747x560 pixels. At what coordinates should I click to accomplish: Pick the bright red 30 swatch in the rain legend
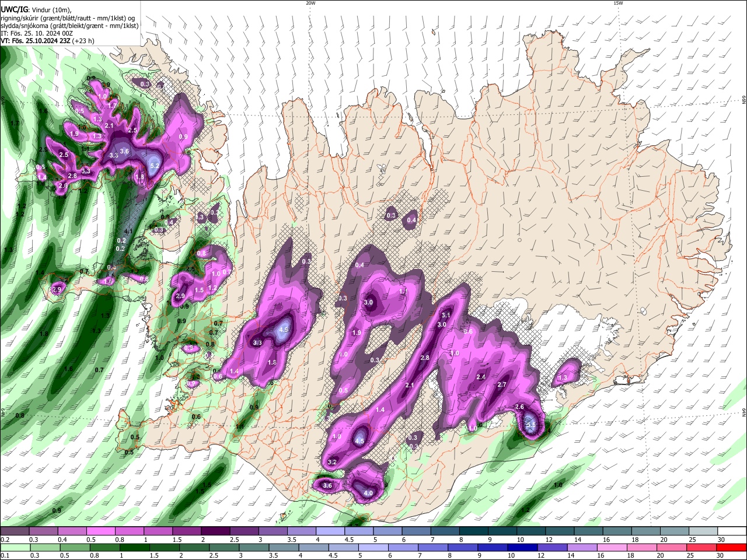pos(732,547)
